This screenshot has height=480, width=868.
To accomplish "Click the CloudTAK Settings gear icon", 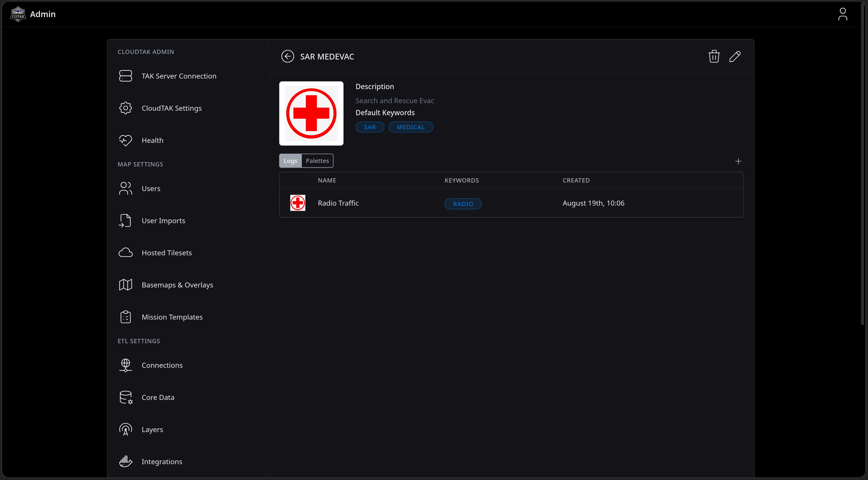I will (x=125, y=108).
